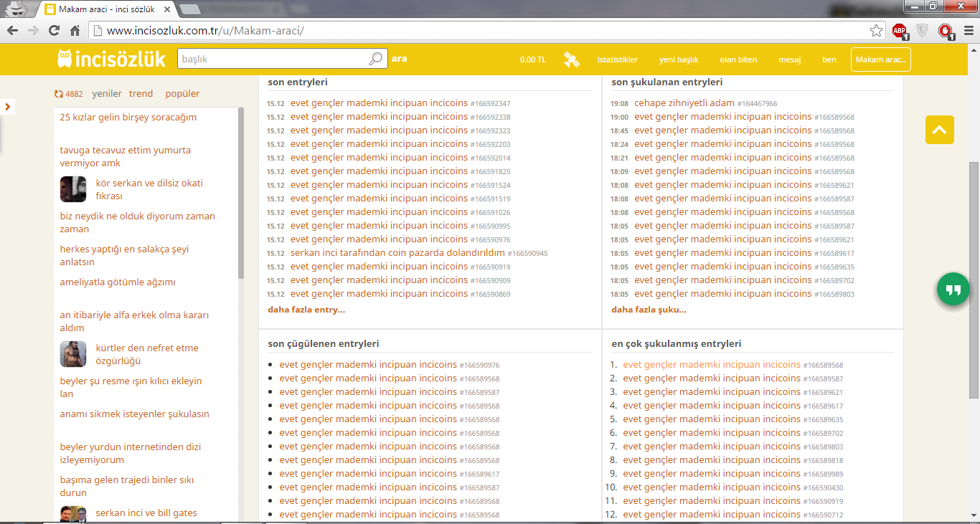Click the browser home icon
The width and height of the screenshot is (980, 524).
click(x=75, y=31)
